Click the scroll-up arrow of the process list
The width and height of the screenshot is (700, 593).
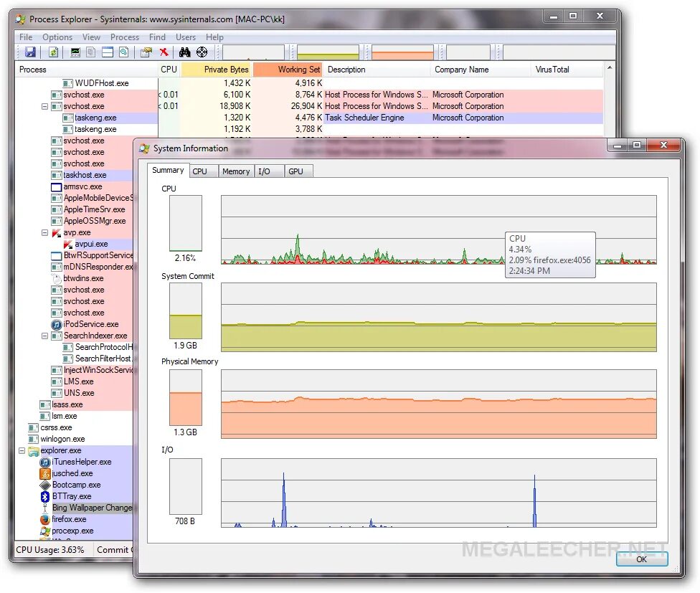click(610, 68)
